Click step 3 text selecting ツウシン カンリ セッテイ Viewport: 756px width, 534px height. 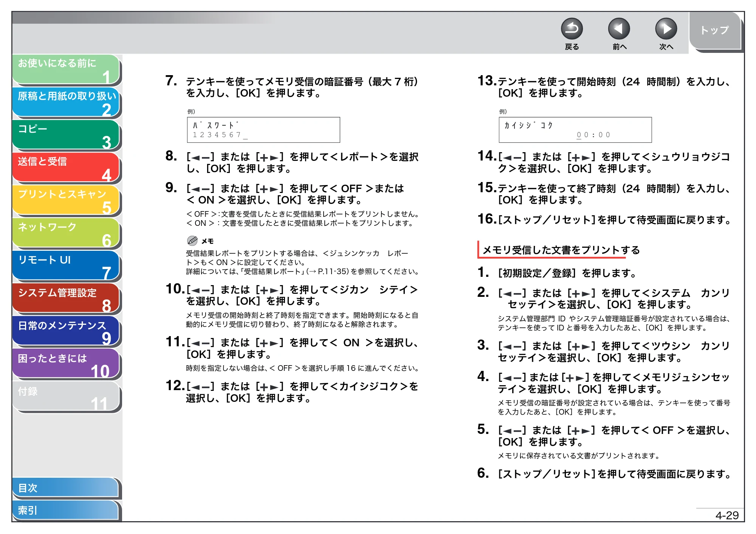point(614,352)
